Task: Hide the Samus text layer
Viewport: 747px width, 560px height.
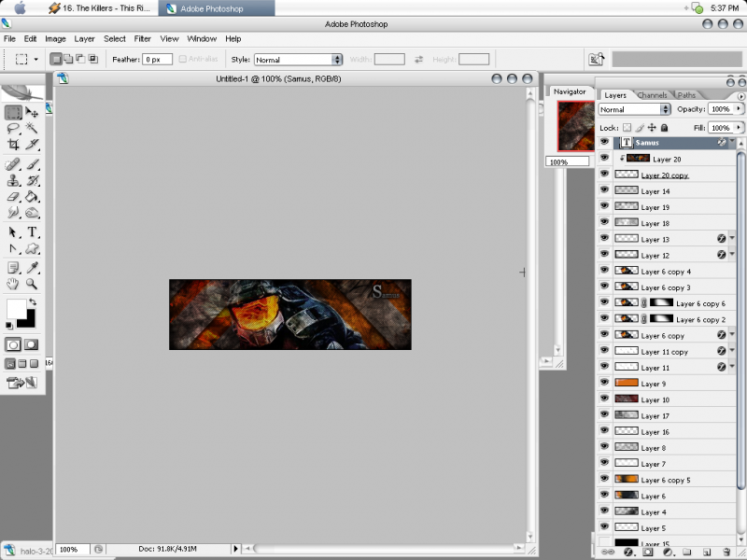Action: (604, 142)
